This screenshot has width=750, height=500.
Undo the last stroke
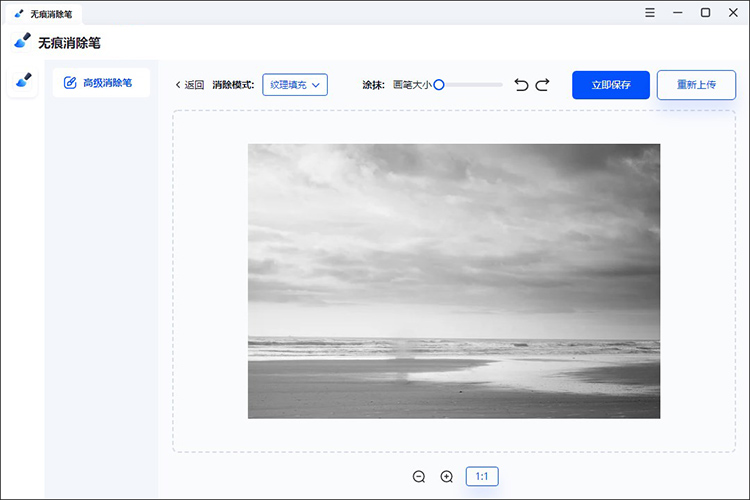pyautogui.click(x=521, y=85)
